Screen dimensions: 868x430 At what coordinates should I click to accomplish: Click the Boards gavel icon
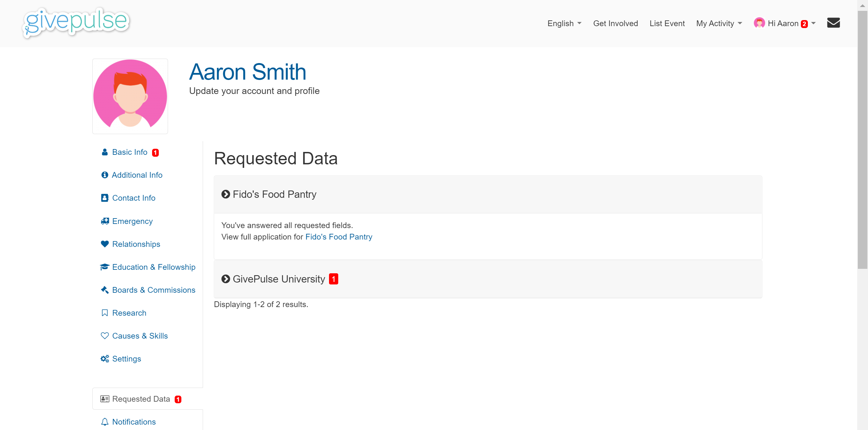pos(105,290)
